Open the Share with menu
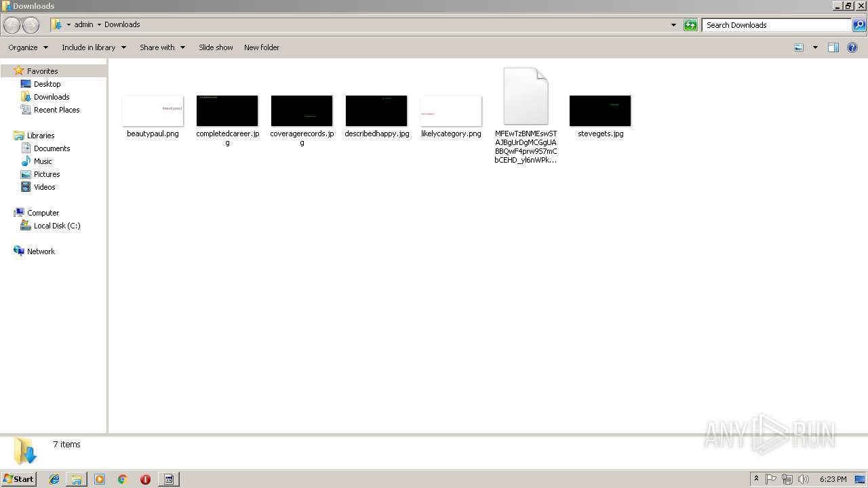The width and height of the screenshot is (868, 488). [x=162, y=47]
